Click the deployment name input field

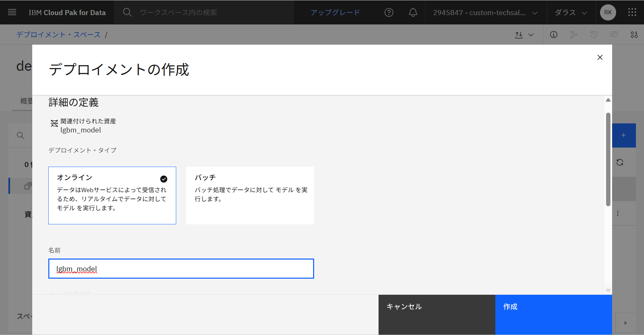coord(181,269)
